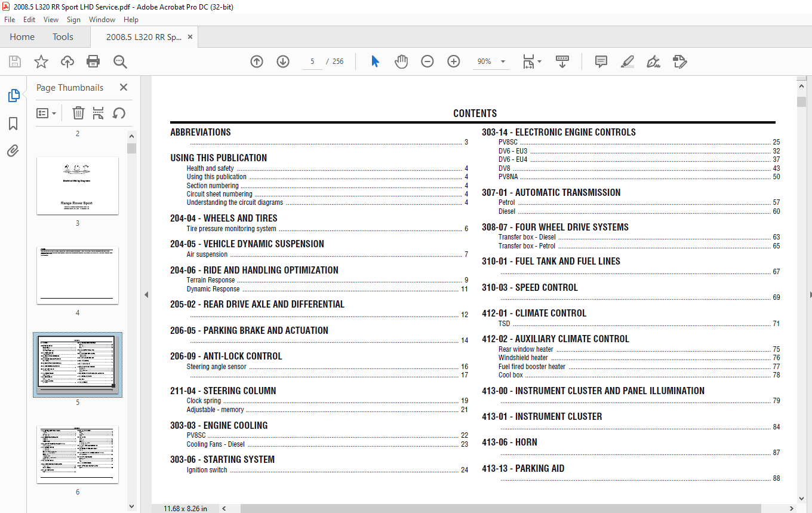The height and width of the screenshot is (513, 812).
Task: Delete the selected page with the trash icon
Action: tap(78, 113)
